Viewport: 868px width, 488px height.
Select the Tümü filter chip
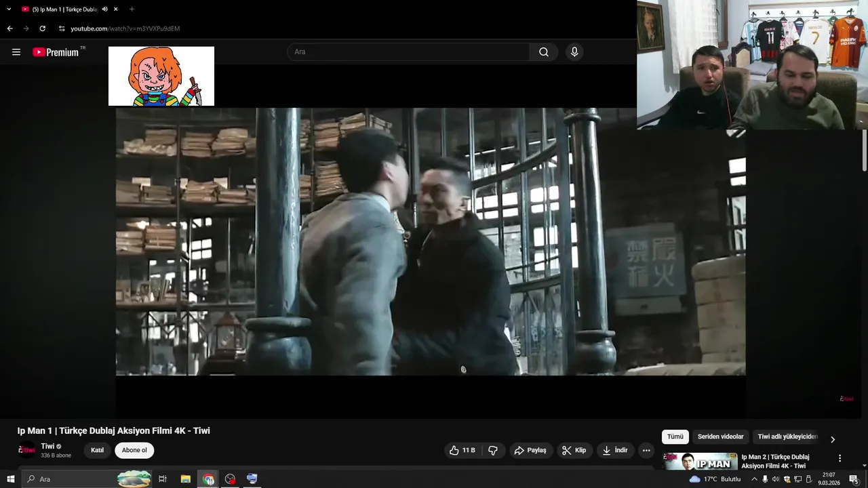pyautogui.click(x=675, y=437)
